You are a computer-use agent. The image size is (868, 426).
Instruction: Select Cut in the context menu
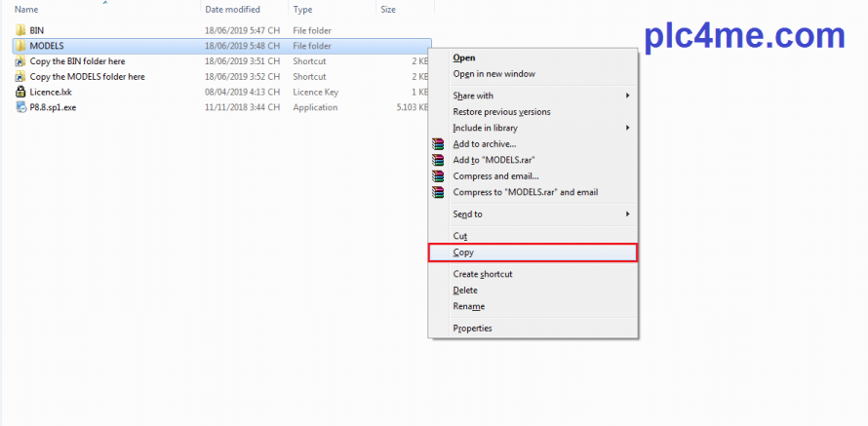pos(460,236)
